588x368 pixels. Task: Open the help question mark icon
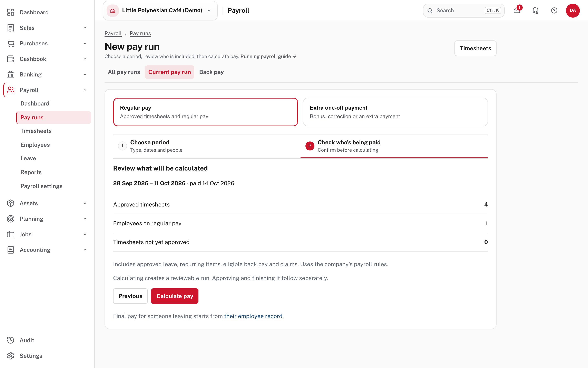[x=554, y=10]
